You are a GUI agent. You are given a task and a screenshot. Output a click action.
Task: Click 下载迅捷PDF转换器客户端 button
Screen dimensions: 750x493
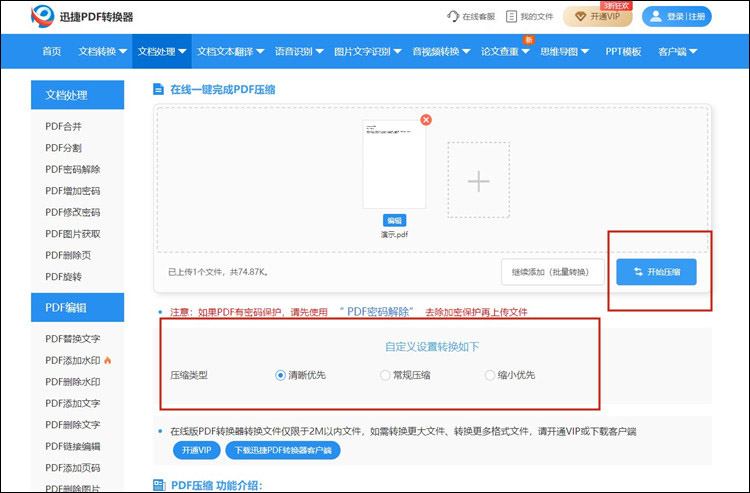283,450
